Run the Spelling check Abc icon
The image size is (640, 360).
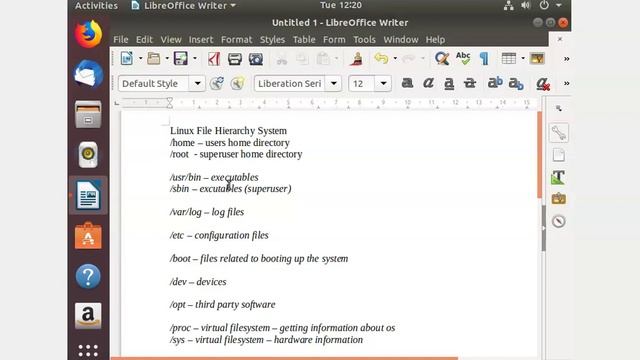(463, 58)
